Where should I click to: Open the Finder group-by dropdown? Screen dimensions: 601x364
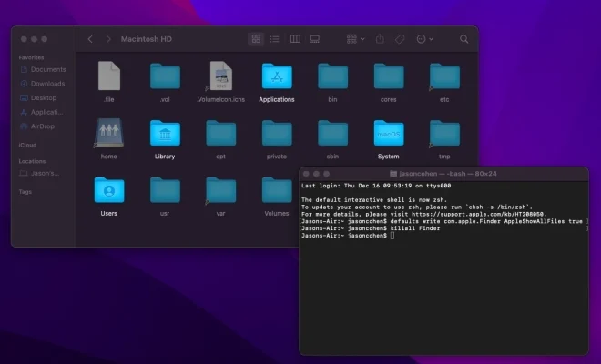[356, 39]
